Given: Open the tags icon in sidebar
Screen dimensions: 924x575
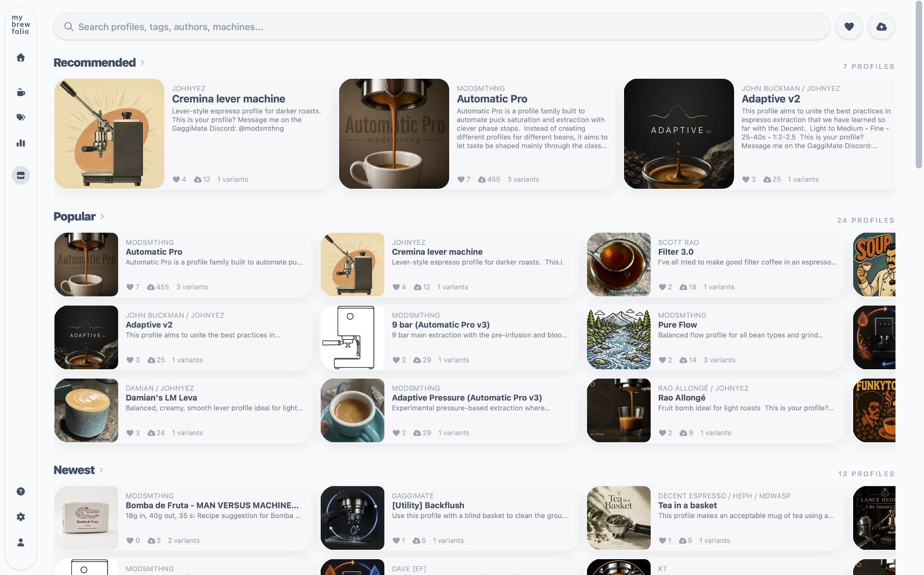Looking at the screenshot, I should (x=21, y=117).
